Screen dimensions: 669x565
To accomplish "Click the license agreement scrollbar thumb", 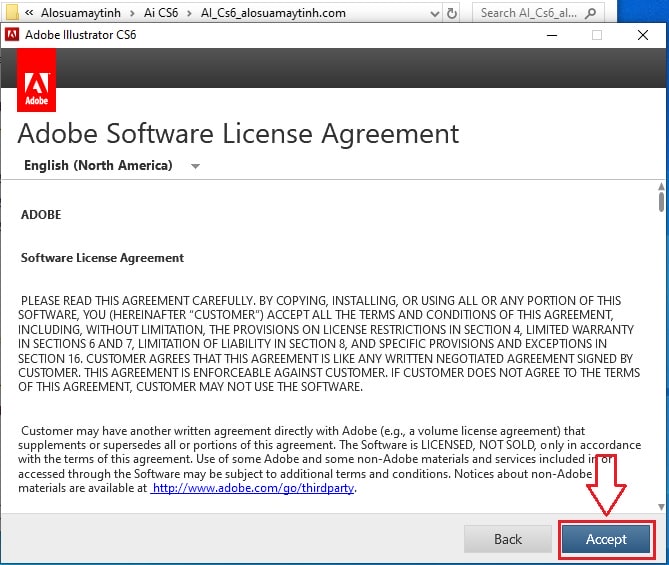I will tap(661, 201).
